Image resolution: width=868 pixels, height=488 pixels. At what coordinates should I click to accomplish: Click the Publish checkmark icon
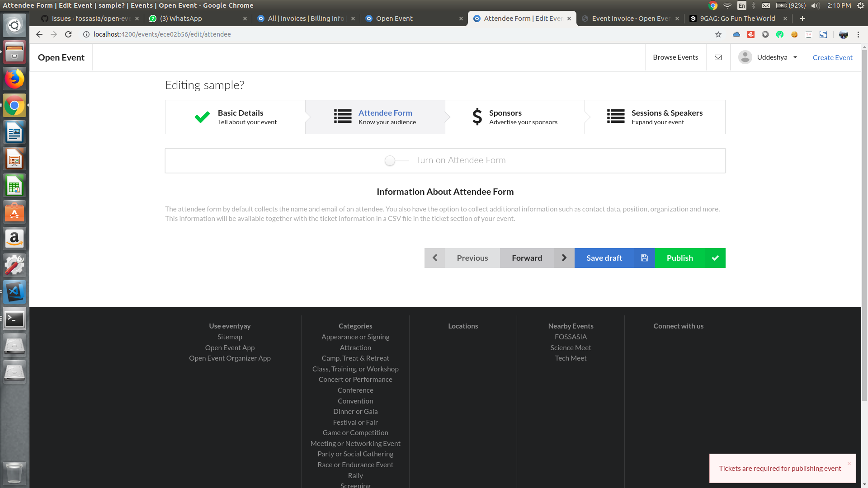click(715, 258)
